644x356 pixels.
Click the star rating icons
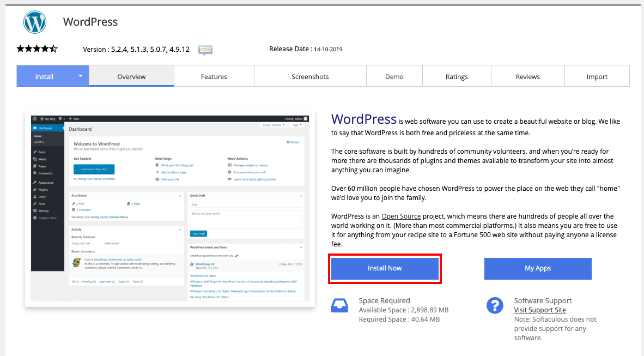tap(37, 49)
